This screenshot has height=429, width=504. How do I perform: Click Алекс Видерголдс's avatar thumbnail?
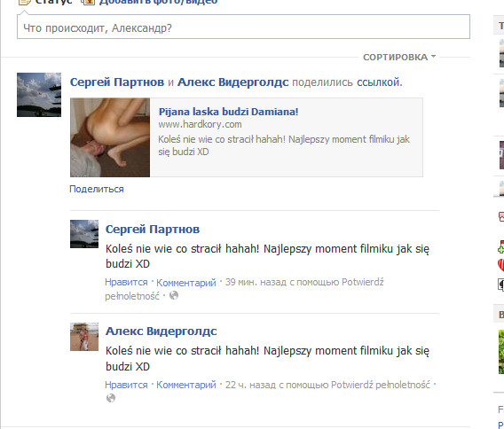[x=84, y=337]
